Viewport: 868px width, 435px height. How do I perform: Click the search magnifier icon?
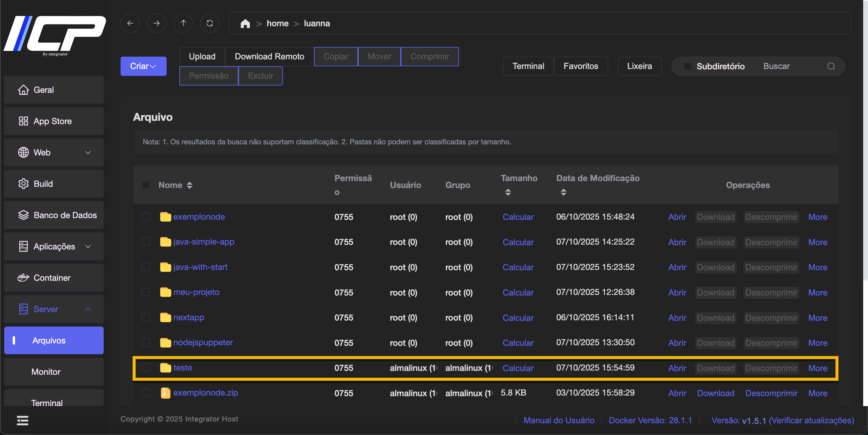pyautogui.click(x=831, y=66)
